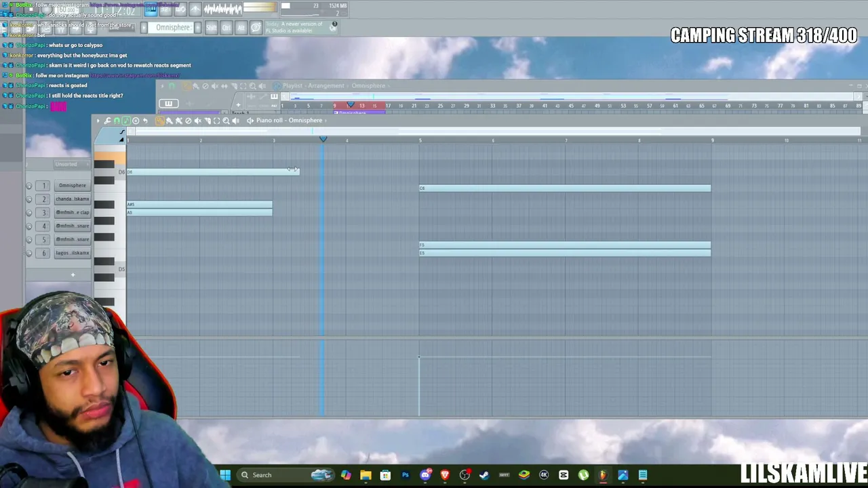Select the C6 note in piano roll

[x=565, y=188]
